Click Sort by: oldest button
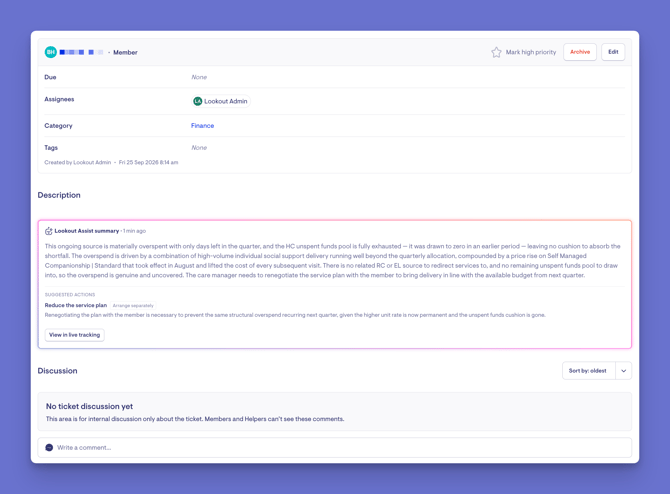The height and width of the screenshot is (494, 670). click(x=588, y=371)
